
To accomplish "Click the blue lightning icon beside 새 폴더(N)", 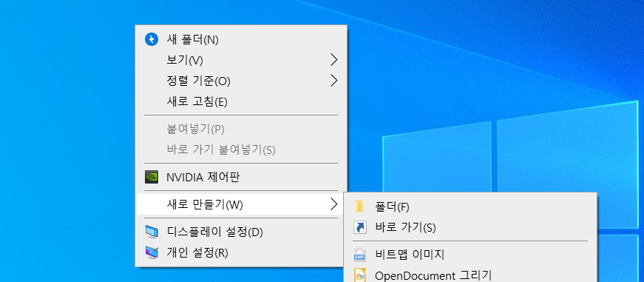I will pyautogui.click(x=152, y=39).
